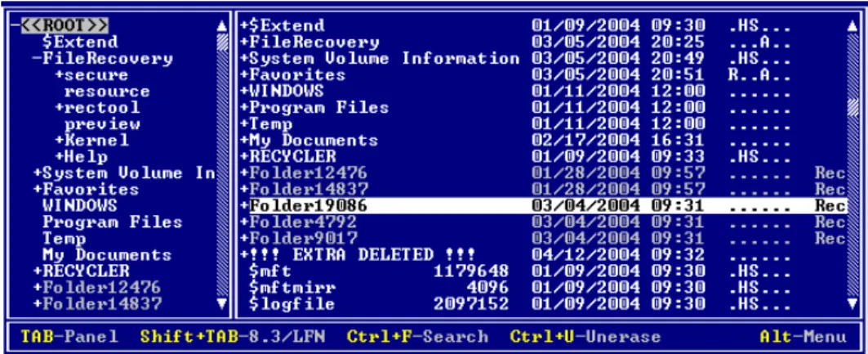Expand System Volume In tree node
This screenshot has height=354, width=868.
(37, 173)
